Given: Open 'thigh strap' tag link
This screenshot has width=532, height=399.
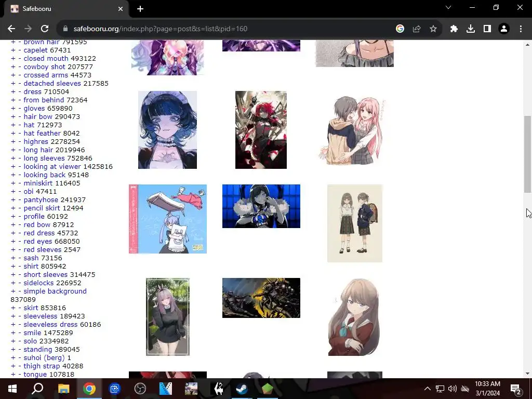Looking at the screenshot, I should tap(42, 366).
